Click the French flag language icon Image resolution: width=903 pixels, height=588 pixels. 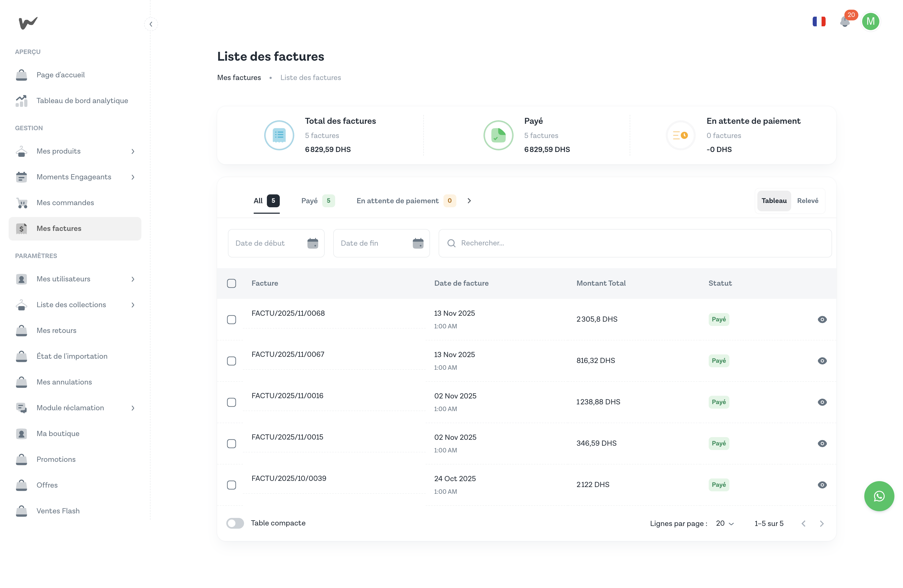tap(819, 21)
